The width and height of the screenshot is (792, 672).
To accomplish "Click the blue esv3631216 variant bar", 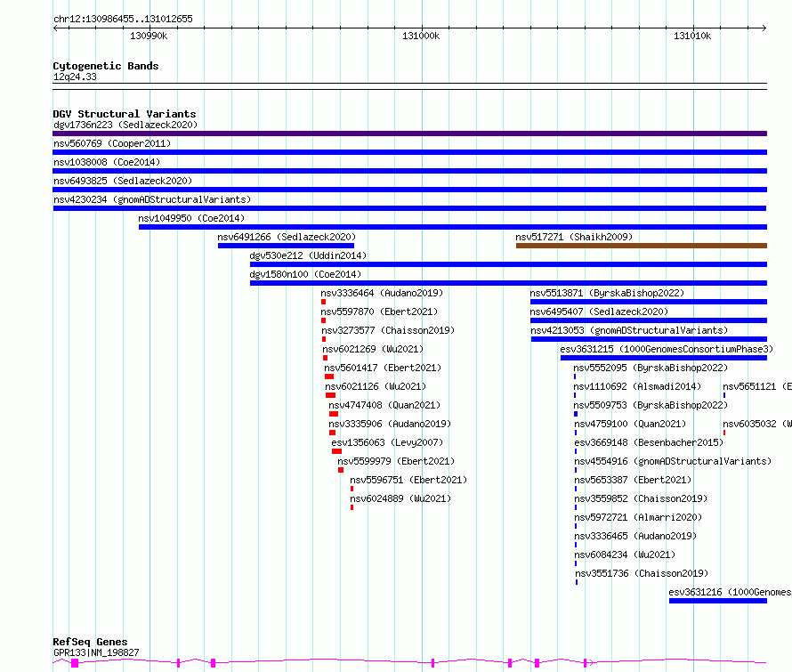I will tap(718, 601).
